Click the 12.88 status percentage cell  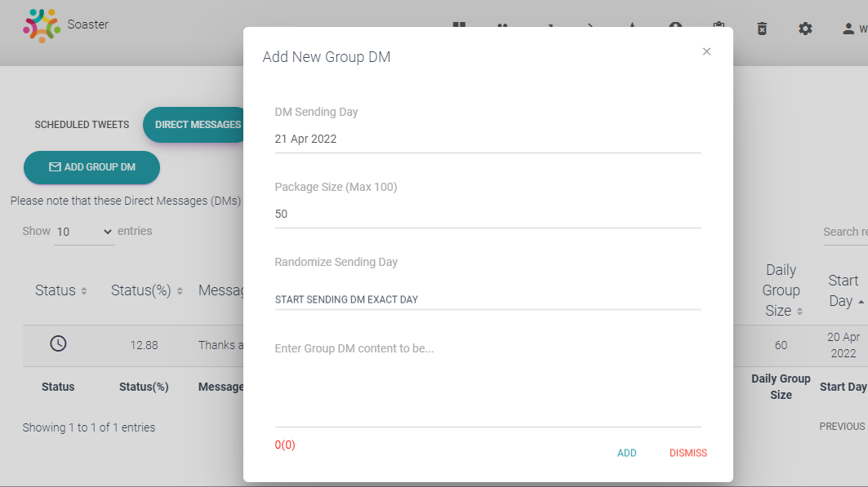tap(144, 346)
